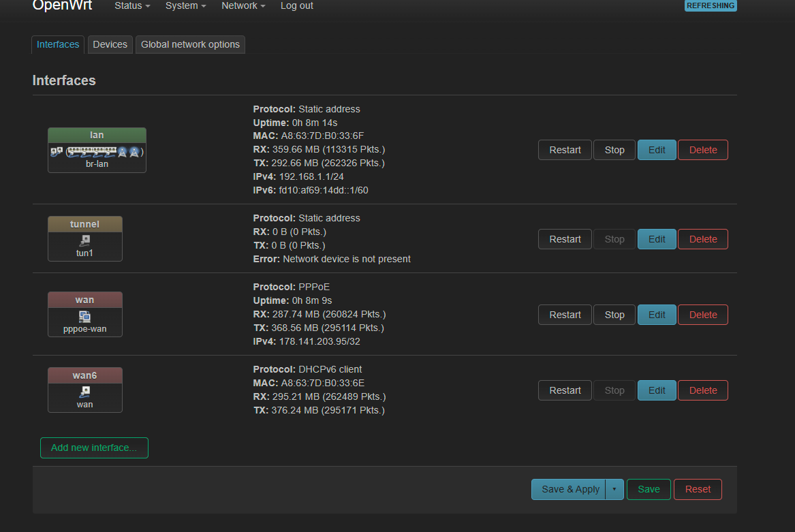Restart the PPPoE wan interface
This screenshot has width=795, height=532.
(565, 315)
